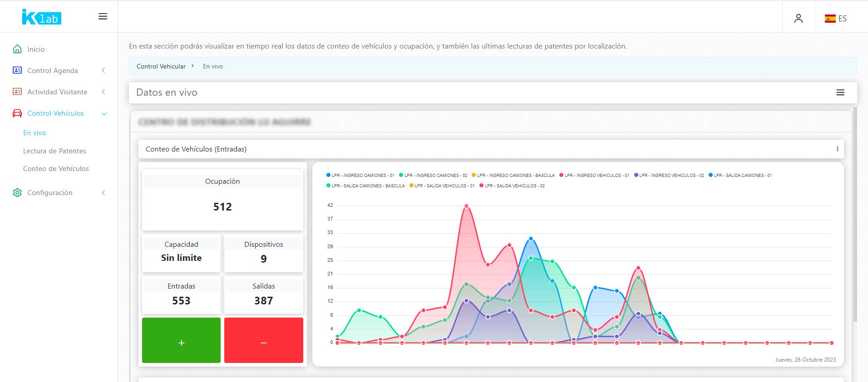Click the Spanish flag language icon
The height and width of the screenshot is (382, 868).
(x=830, y=19)
